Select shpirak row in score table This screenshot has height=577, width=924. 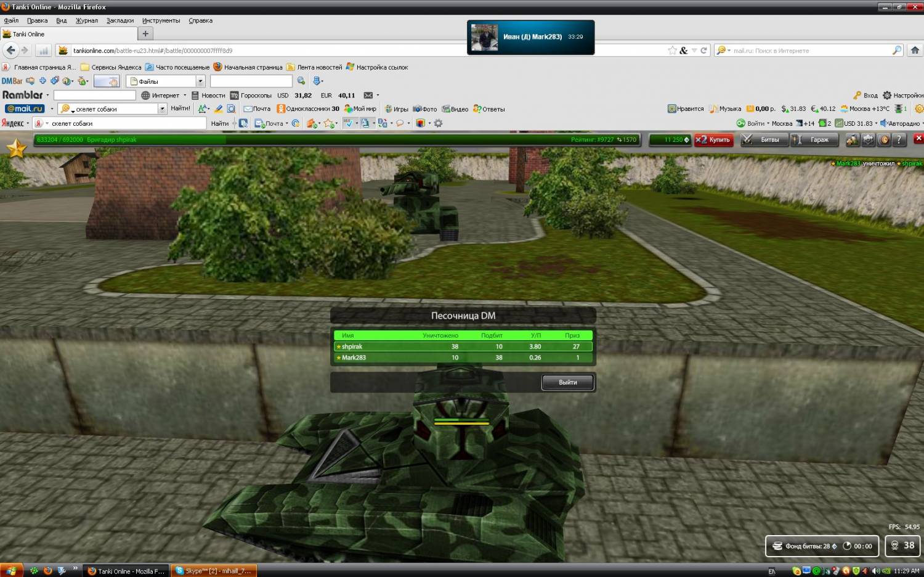(x=463, y=346)
